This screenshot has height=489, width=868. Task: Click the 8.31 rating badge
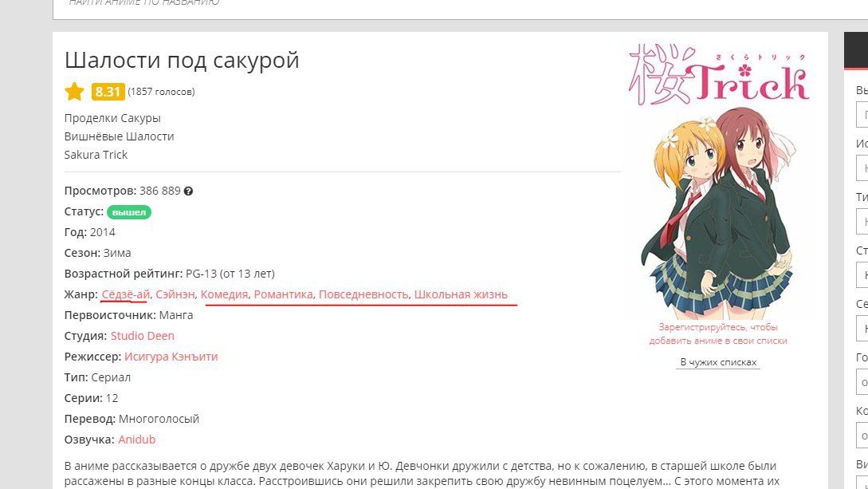tap(108, 92)
